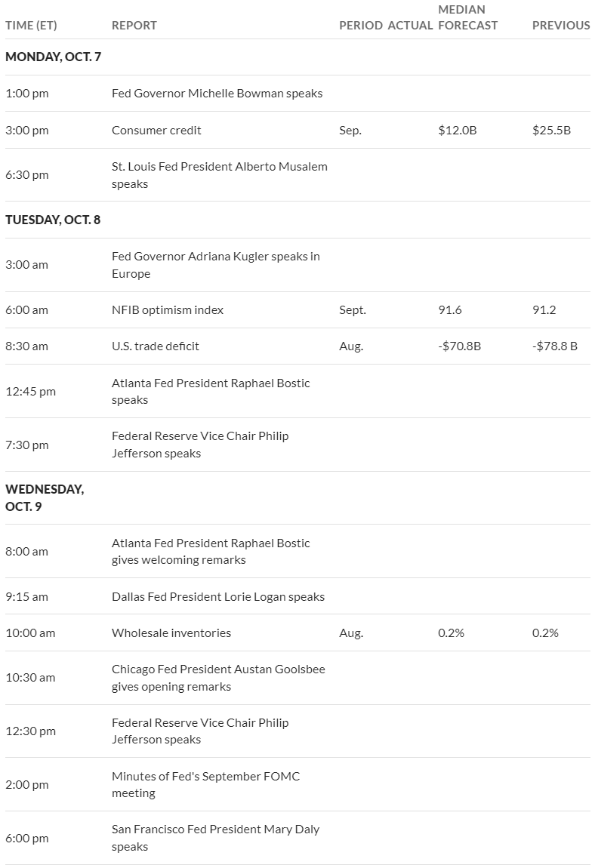Viewport: 592px width, 868px height.
Task: Click the REPORT column header
Action: click(134, 26)
